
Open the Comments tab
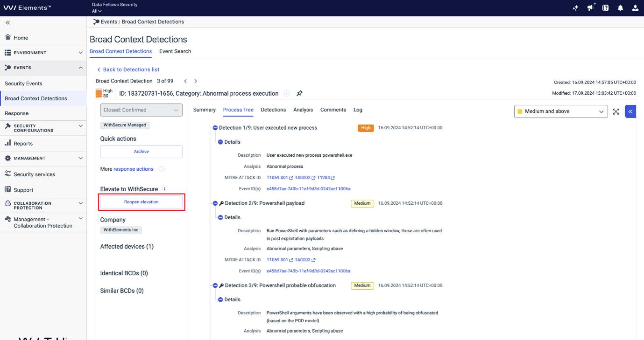tap(333, 110)
